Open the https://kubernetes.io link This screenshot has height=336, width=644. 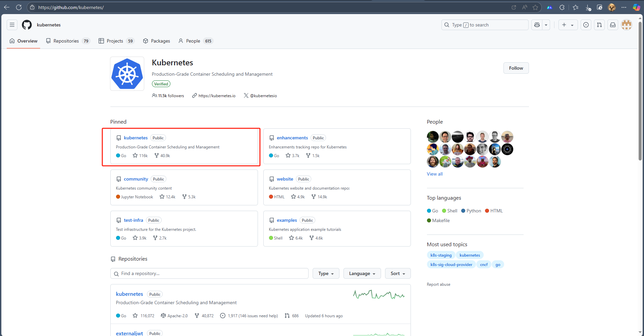pyautogui.click(x=217, y=96)
